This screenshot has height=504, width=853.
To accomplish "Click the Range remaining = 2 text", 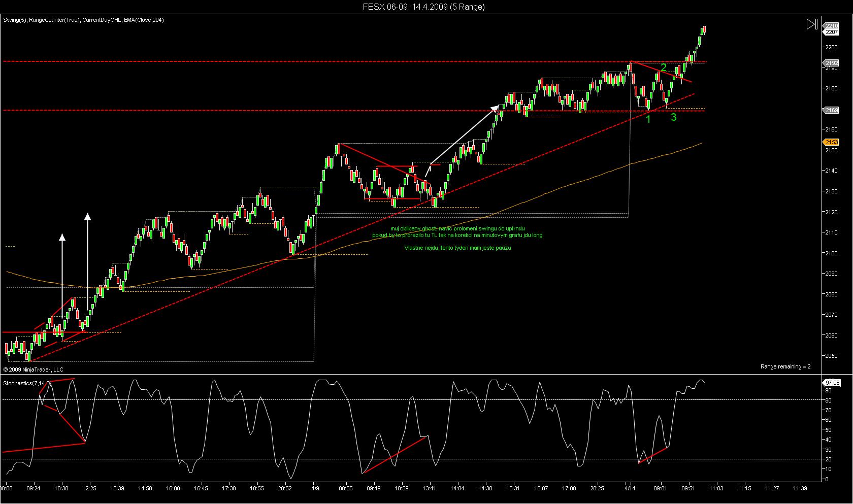I will tap(785, 366).
